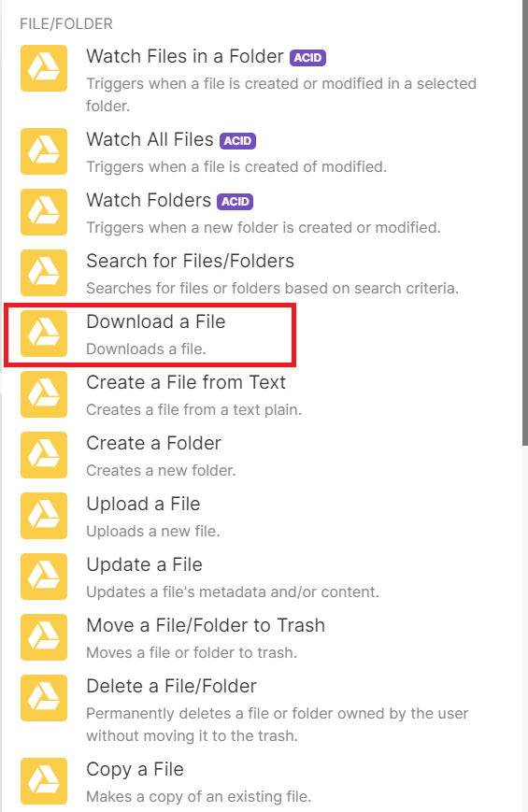Click the Drive icon beside Search for Files/Folders
528x812 pixels.
(x=44, y=273)
